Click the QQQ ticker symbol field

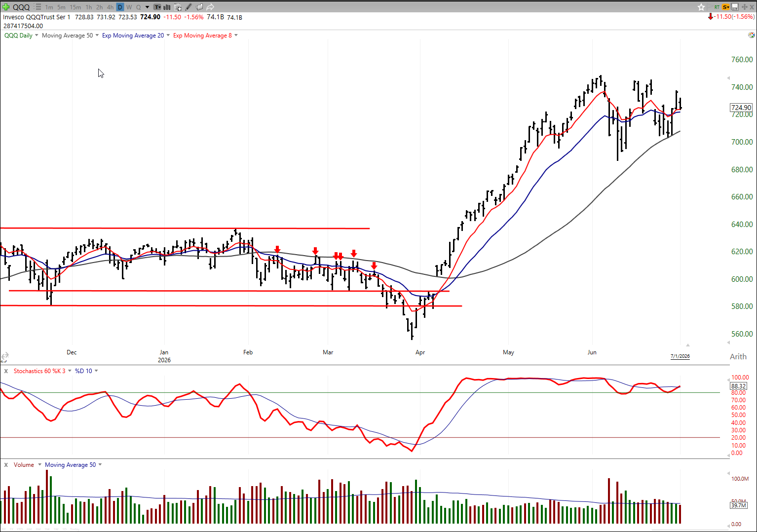point(21,7)
